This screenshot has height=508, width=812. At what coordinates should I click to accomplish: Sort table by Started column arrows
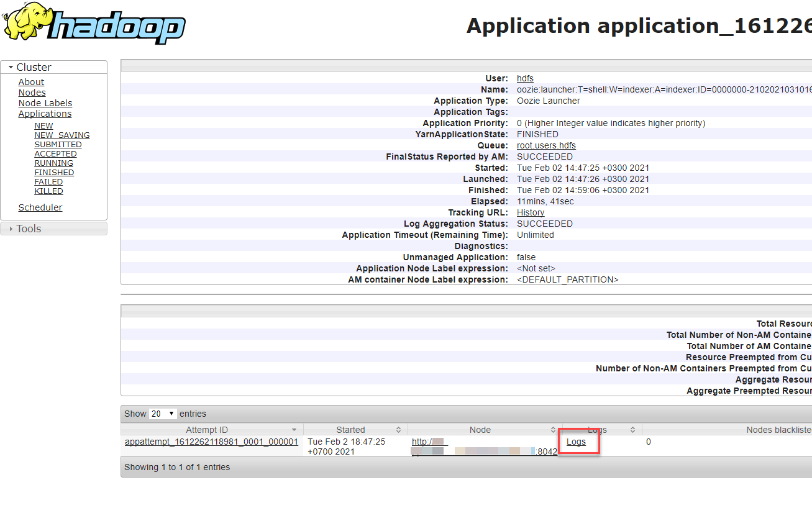point(398,430)
